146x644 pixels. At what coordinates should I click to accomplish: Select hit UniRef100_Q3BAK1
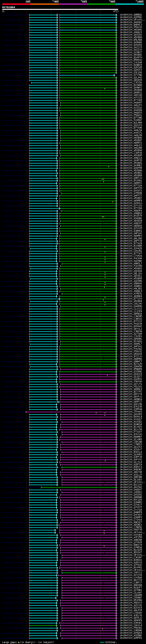131,231
